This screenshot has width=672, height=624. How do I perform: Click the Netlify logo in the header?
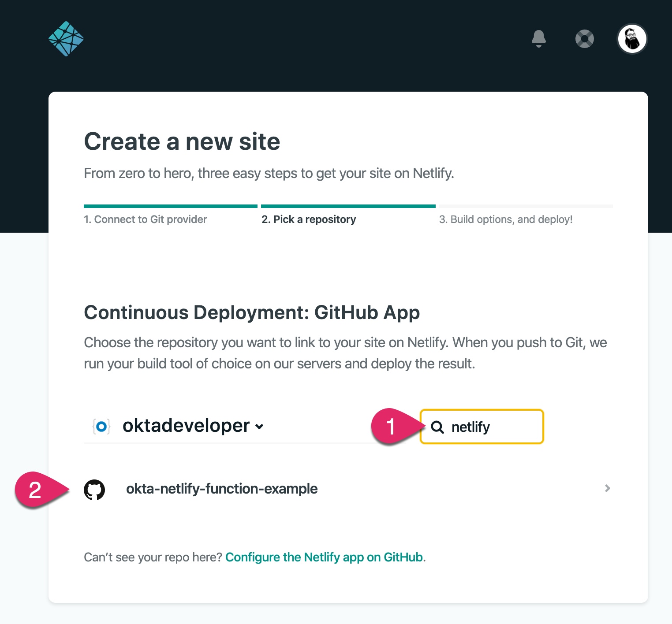coord(66,39)
